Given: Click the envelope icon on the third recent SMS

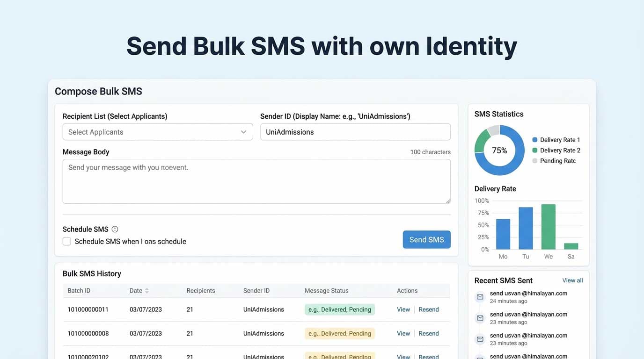Looking at the screenshot, I should (480, 339).
